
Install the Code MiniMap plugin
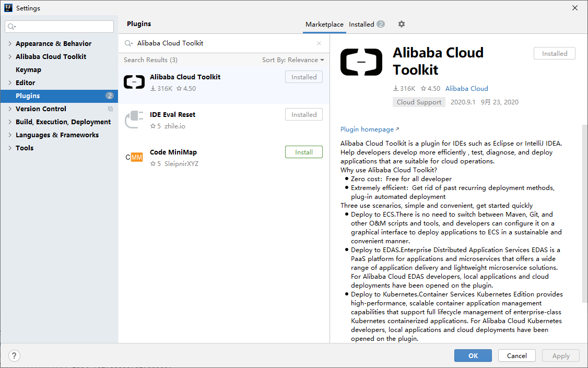pos(303,152)
